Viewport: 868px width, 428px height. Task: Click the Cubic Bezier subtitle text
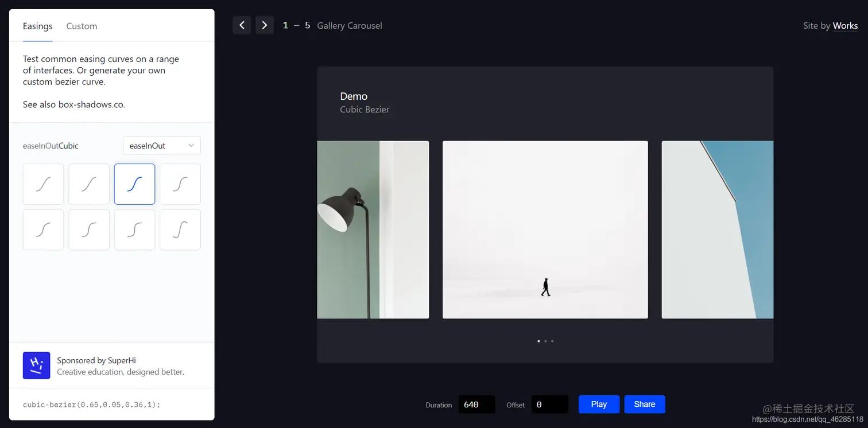(x=365, y=109)
